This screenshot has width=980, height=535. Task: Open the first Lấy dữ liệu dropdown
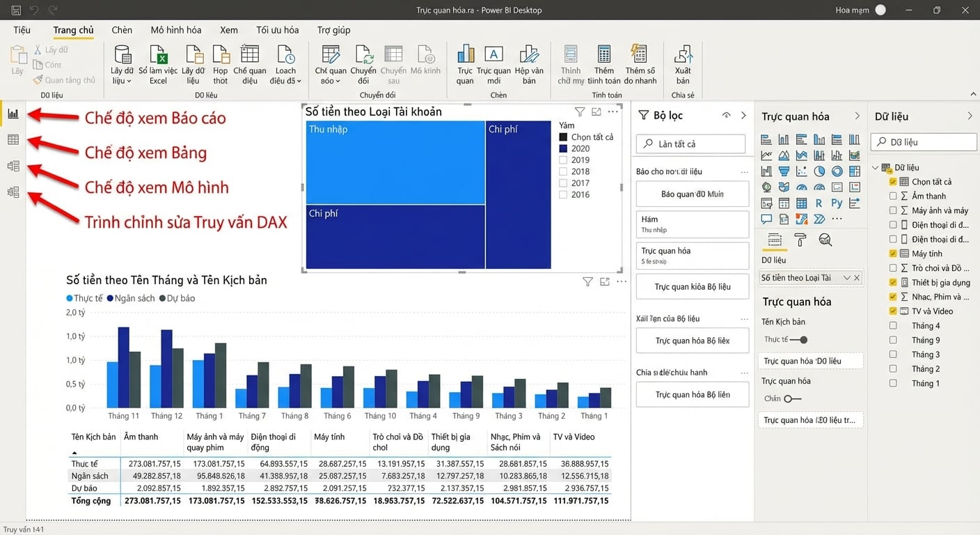(122, 65)
